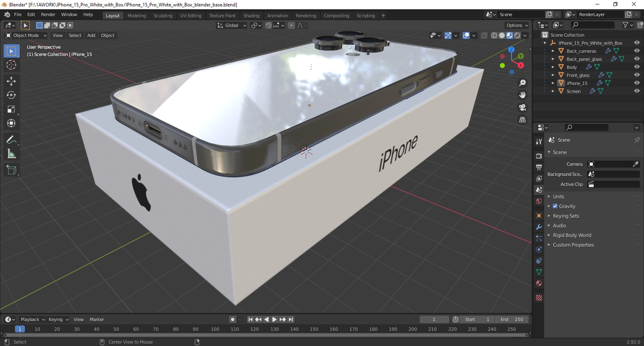The image size is (644, 346).
Task: Select the Add Cube tool
Action: tap(11, 170)
